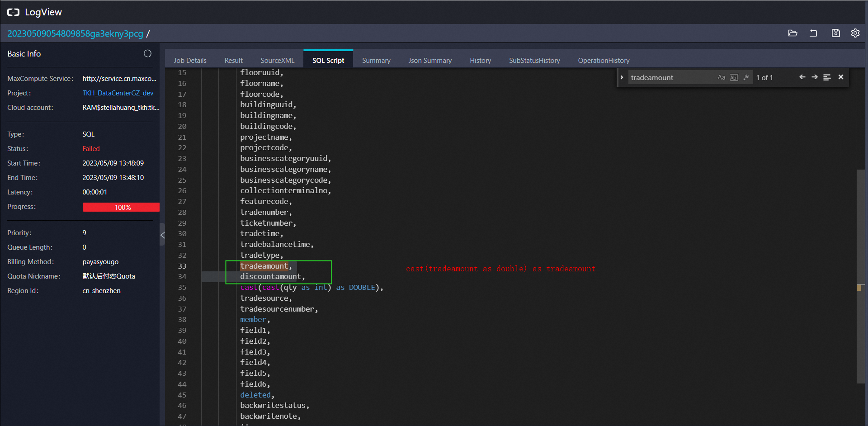Click collectionterminalno on line 26

[x=283, y=191]
